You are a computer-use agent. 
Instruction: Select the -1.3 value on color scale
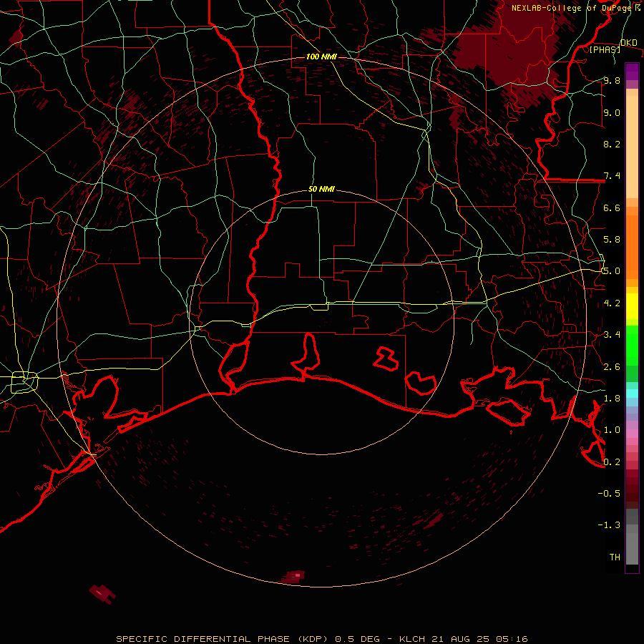609,525
